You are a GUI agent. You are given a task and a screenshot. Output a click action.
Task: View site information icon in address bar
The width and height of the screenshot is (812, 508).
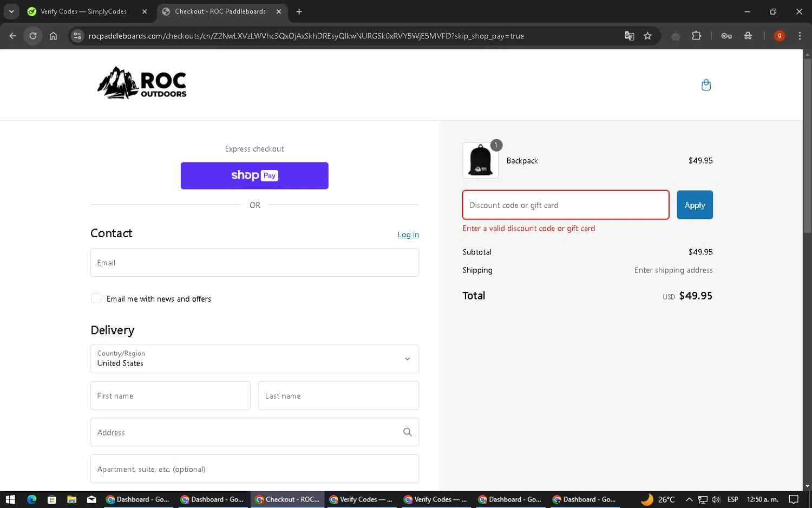(x=77, y=36)
